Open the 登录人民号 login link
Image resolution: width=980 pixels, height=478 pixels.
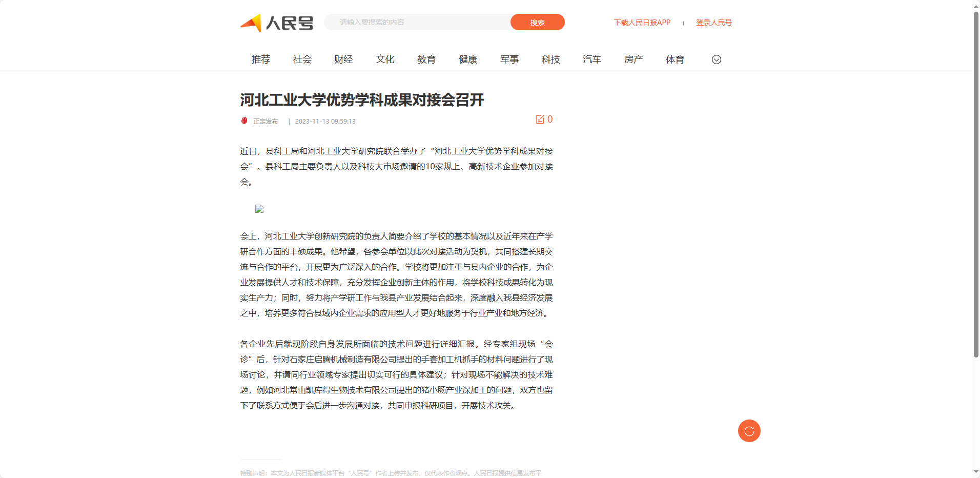coord(714,23)
